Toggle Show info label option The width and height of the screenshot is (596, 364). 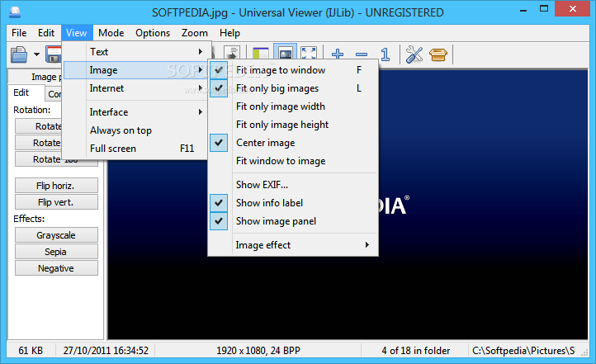pos(293,203)
